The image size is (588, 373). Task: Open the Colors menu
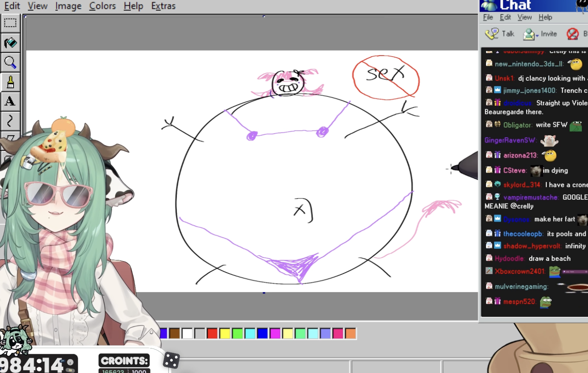(102, 6)
